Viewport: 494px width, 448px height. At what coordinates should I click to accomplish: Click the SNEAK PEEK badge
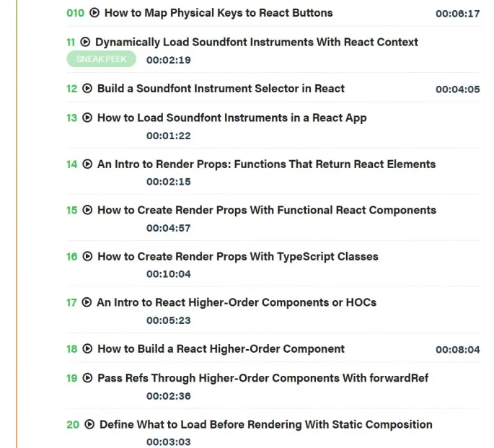pyautogui.click(x=101, y=59)
